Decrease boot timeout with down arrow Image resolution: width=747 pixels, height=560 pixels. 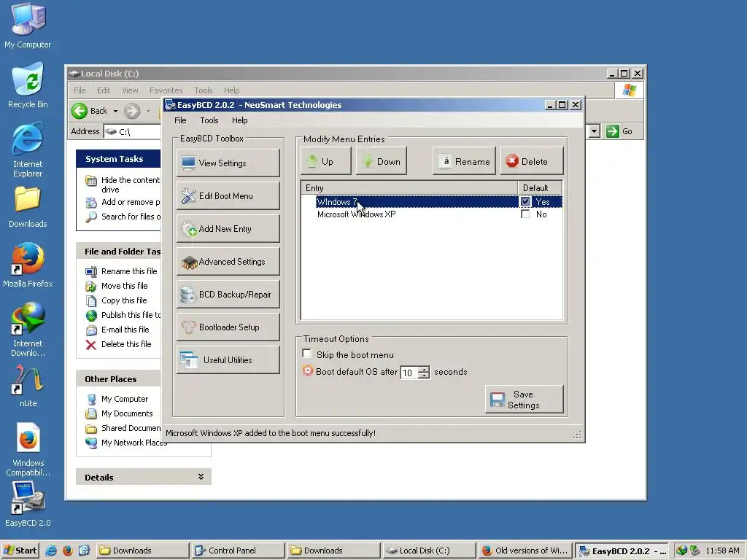pos(424,376)
